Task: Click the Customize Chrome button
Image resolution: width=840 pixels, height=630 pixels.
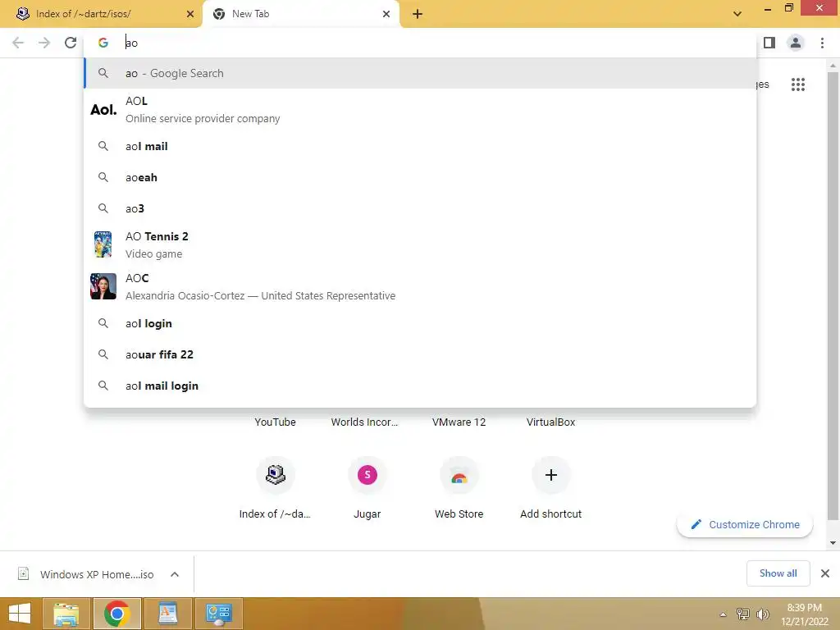Action: tap(745, 524)
